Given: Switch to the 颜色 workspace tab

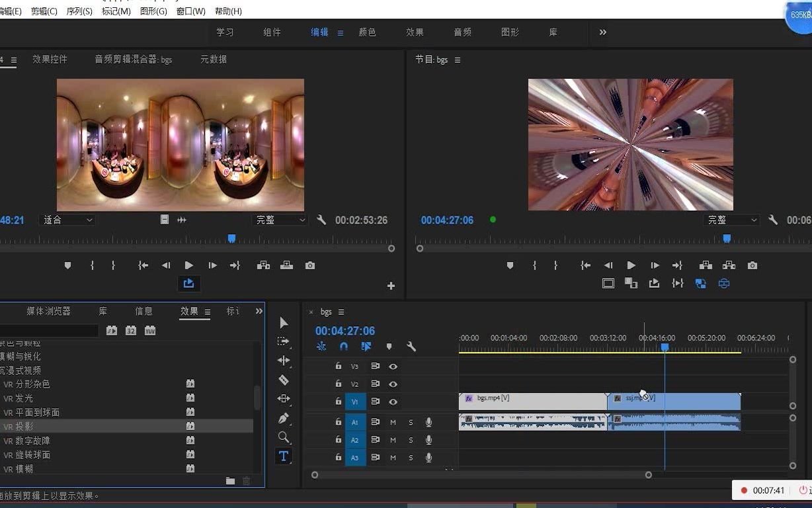Looking at the screenshot, I should [x=368, y=32].
